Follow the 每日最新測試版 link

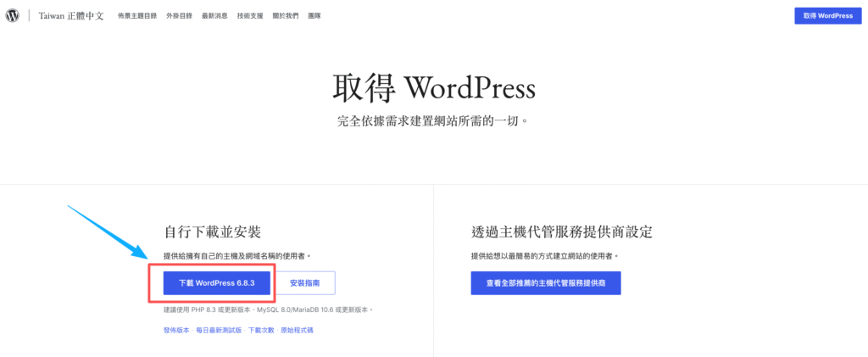219,329
